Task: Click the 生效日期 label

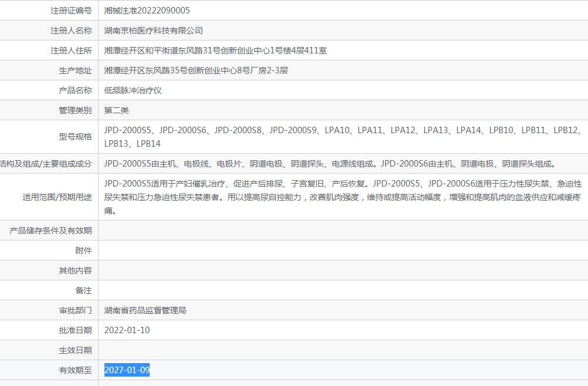Action: coord(75,350)
